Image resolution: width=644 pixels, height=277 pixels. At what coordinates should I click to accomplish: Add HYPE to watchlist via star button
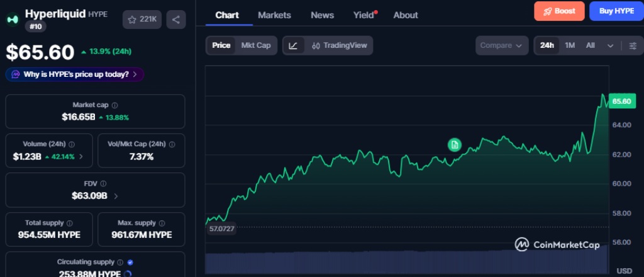pyautogui.click(x=142, y=20)
